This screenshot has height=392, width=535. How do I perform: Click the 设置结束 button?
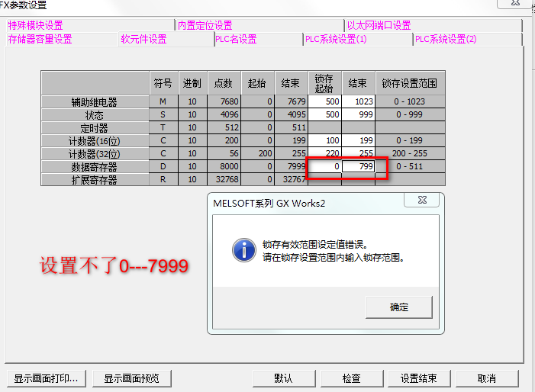point(418,378)
